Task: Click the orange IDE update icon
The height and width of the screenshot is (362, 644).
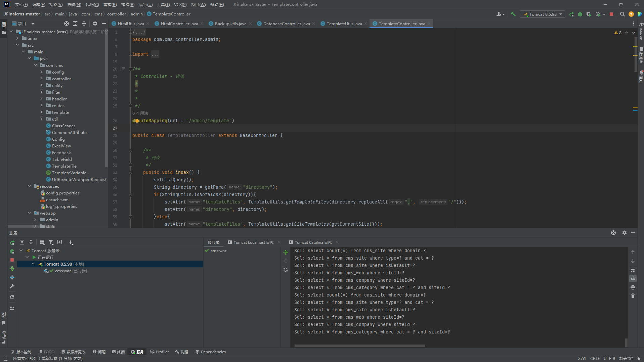Action: (x=631, y=14)
